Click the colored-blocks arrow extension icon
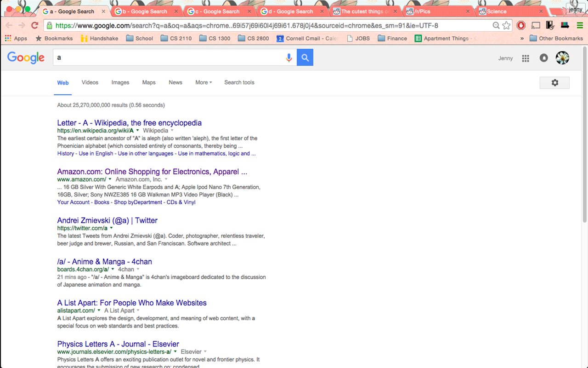 [565, 26]
